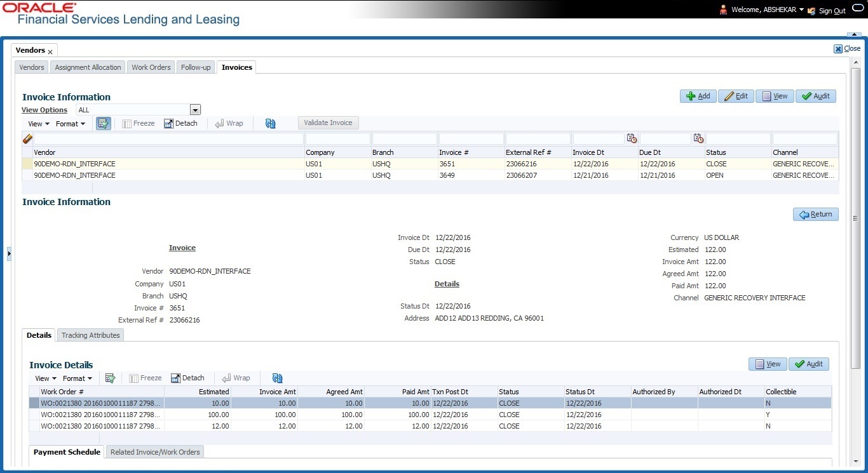Click the Vendor column filter field

coord(168,139)
